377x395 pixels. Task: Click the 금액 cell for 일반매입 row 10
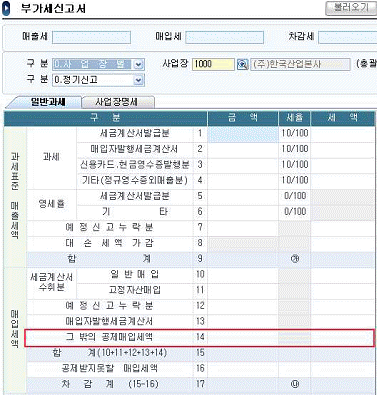click(243, 275)
